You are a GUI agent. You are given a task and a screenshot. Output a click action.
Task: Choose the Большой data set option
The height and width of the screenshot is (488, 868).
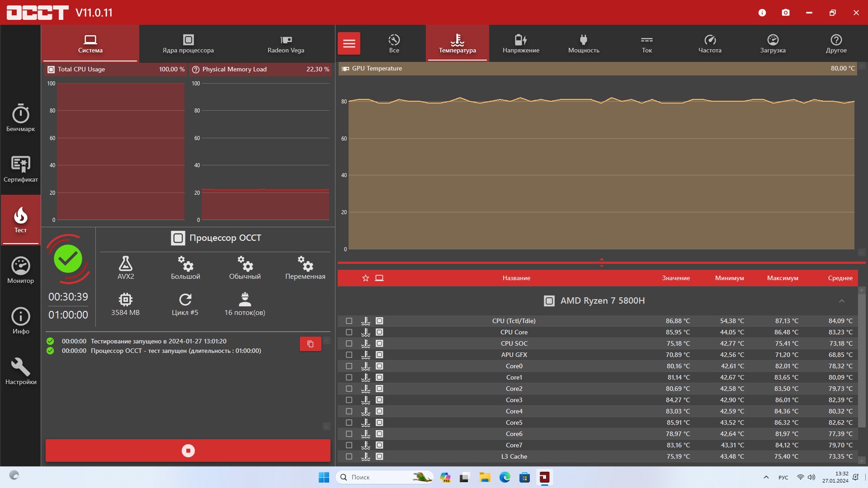(185, 267)
